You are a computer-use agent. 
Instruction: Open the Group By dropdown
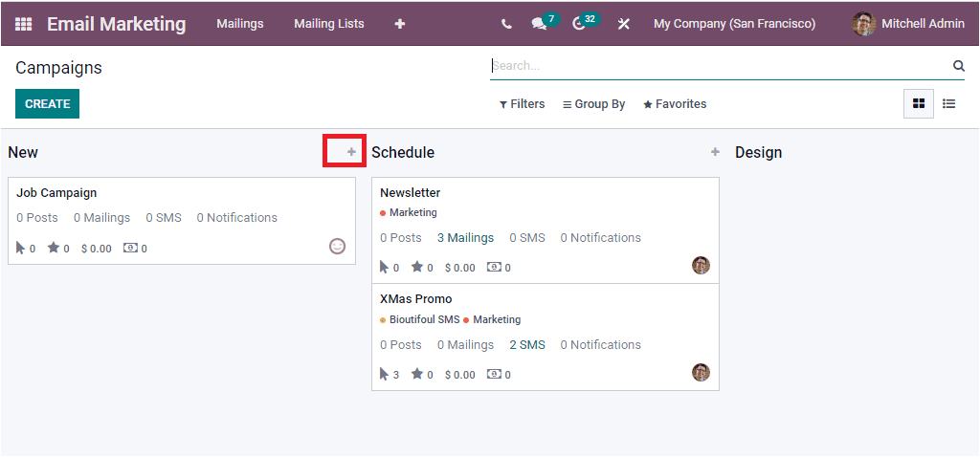[593, 104]
